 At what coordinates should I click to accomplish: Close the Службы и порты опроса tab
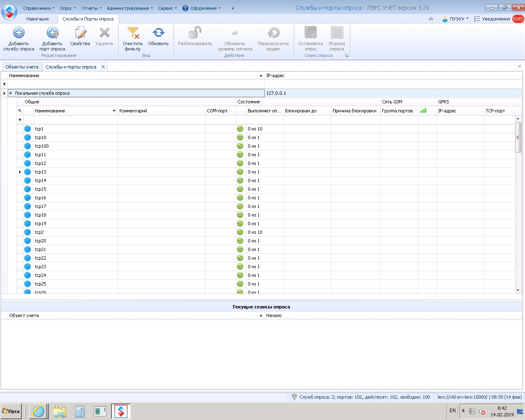[x=103, y=67]
